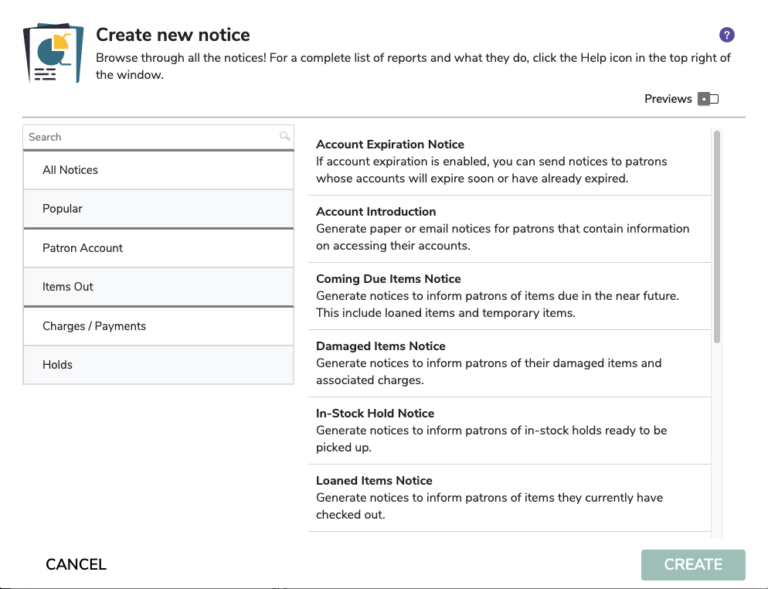Click the notice list vertical scrollbar
768x589 pixels.
coord(716,237)
